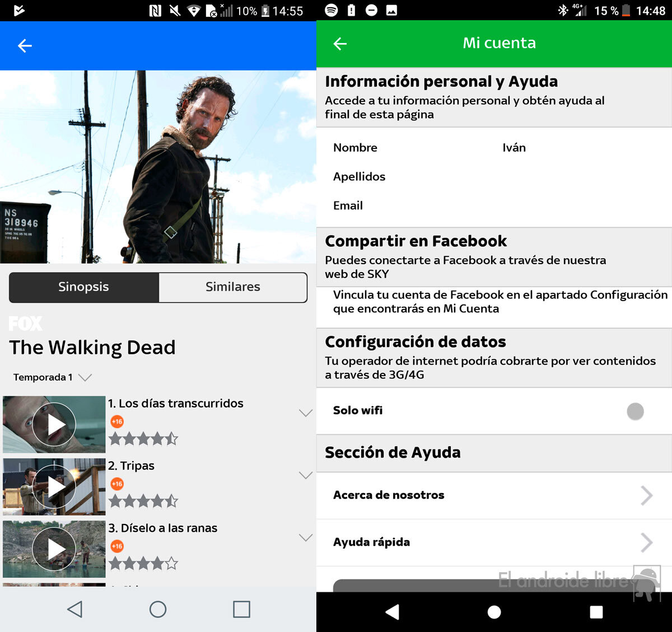
Task: Expand details for Los días transcurridos
Action: (306, 413)
